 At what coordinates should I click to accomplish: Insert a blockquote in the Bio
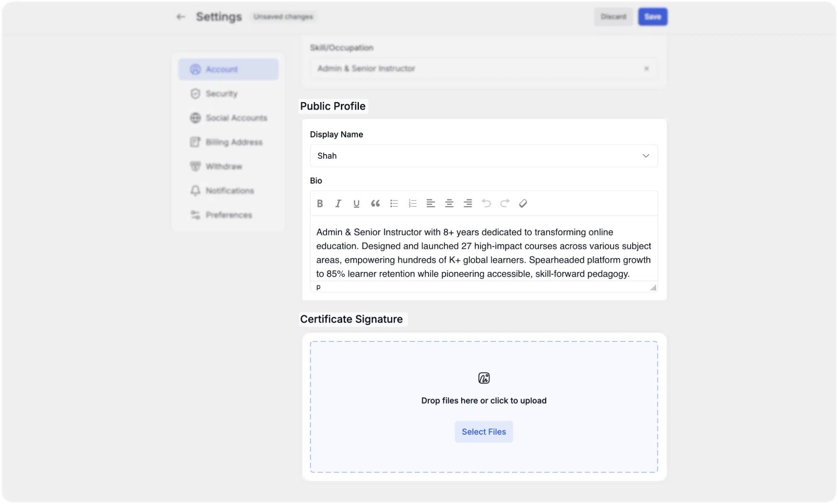coord(375,204)
